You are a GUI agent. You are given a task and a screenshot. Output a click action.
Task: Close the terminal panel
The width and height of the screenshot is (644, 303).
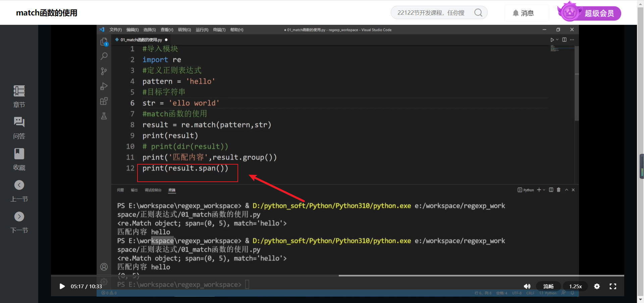coord(573,190)
